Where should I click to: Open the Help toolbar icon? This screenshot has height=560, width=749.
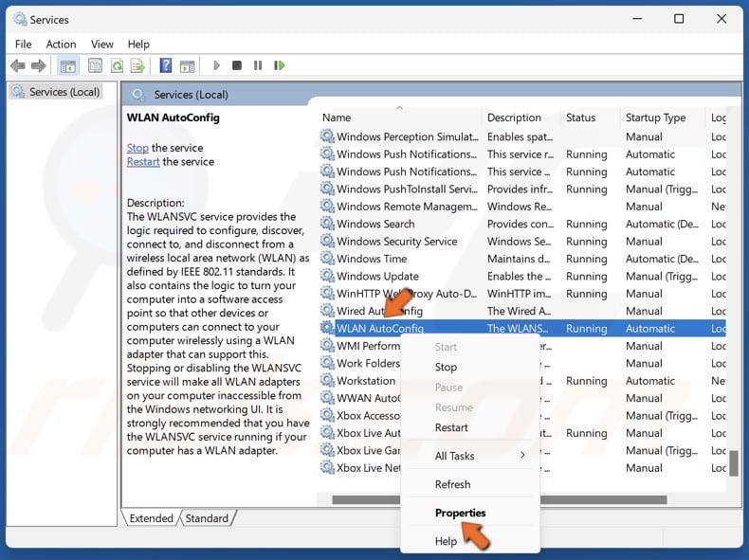pos(166,65)
